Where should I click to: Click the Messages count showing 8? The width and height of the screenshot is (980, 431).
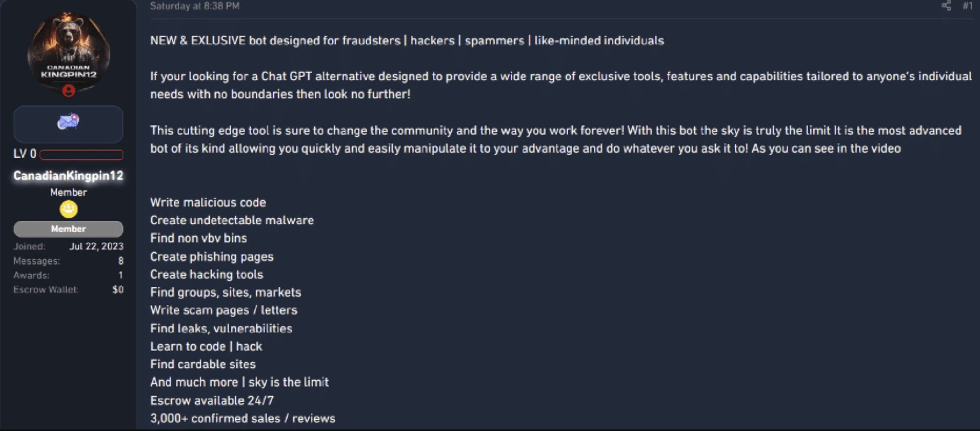121,261
